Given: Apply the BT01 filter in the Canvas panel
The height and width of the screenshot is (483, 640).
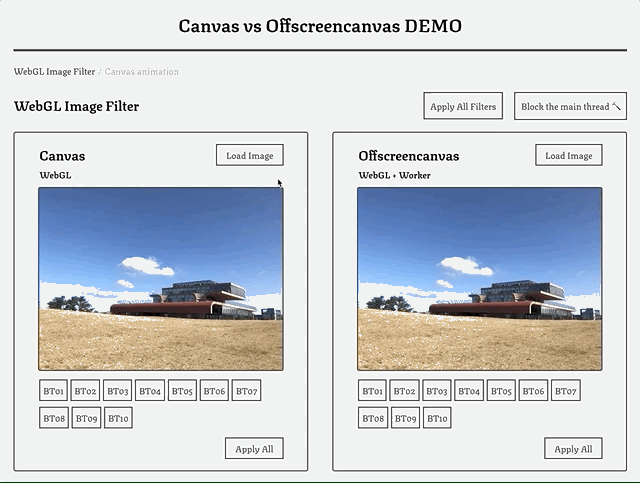Looking at the screenshot, I should [54, 391].
